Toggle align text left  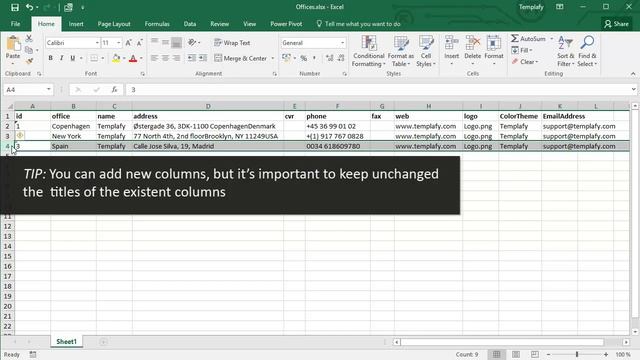pyautogui.click(x=154, y=58)
